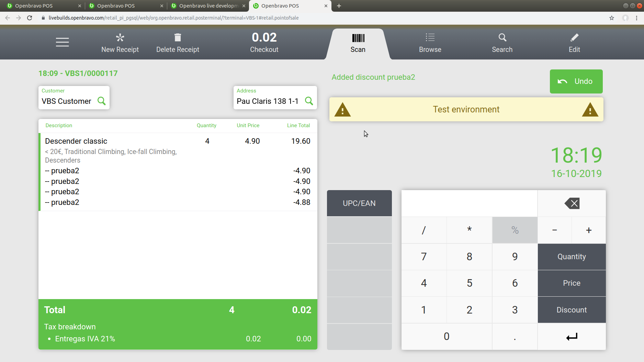Switch to the Search tab
Image resolution: width=644 pixels, height=362 pixels.
502,43
